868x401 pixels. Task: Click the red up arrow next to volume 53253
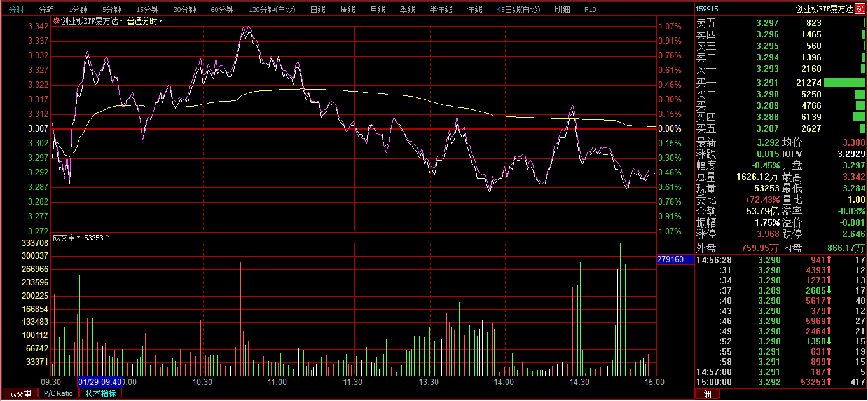107,238
